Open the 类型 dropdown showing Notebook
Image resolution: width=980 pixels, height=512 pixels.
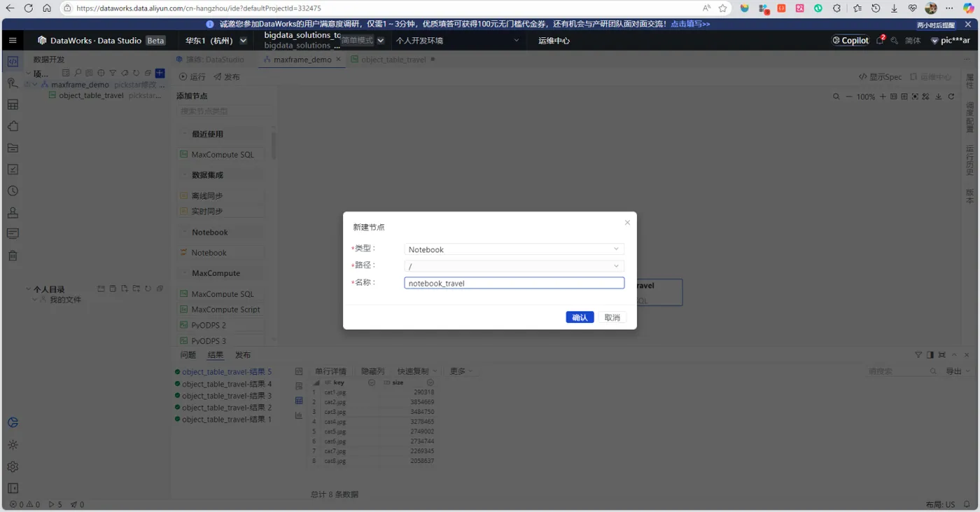514,249
